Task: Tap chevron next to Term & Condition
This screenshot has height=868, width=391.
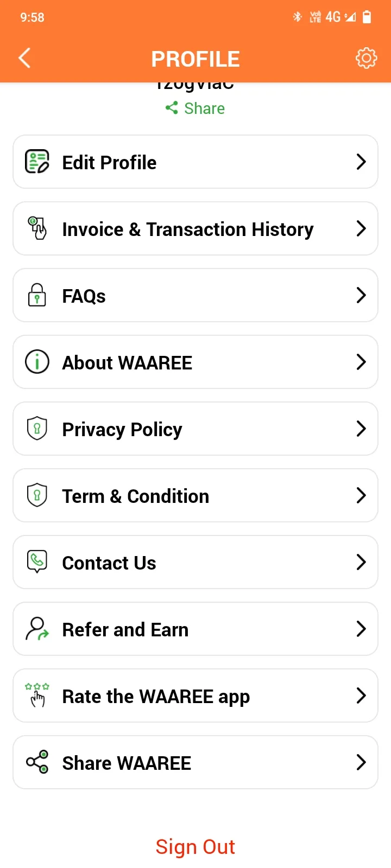Action: coord(361,495)
